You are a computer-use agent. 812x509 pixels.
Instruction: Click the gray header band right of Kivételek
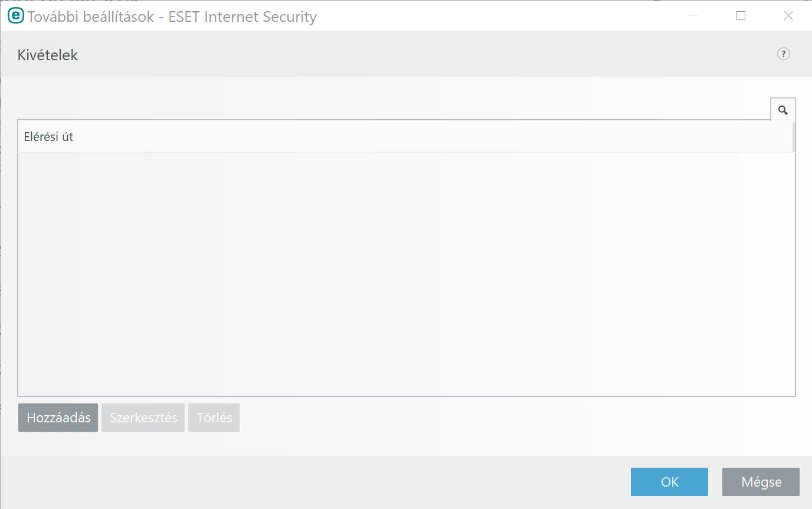pos(425,54)
